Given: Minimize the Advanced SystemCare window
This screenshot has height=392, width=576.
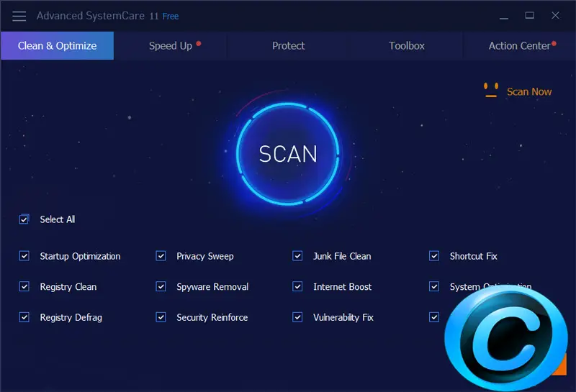Looking at the screenshot, I should click(504, 16).
